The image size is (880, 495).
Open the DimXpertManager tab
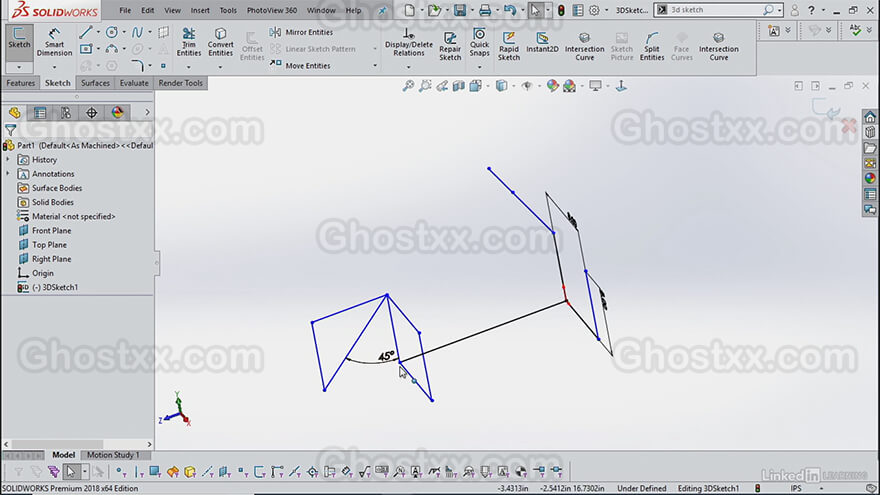click(x=91, y=113)
